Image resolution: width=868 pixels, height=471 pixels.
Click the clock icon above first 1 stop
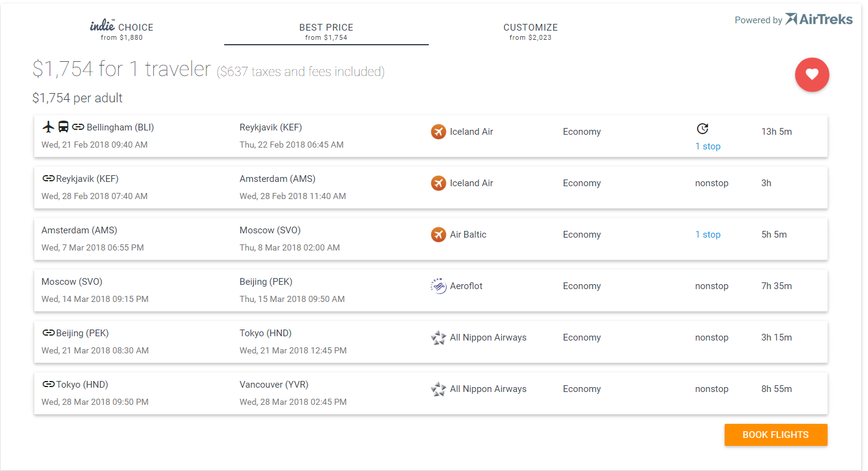(703, 129)
